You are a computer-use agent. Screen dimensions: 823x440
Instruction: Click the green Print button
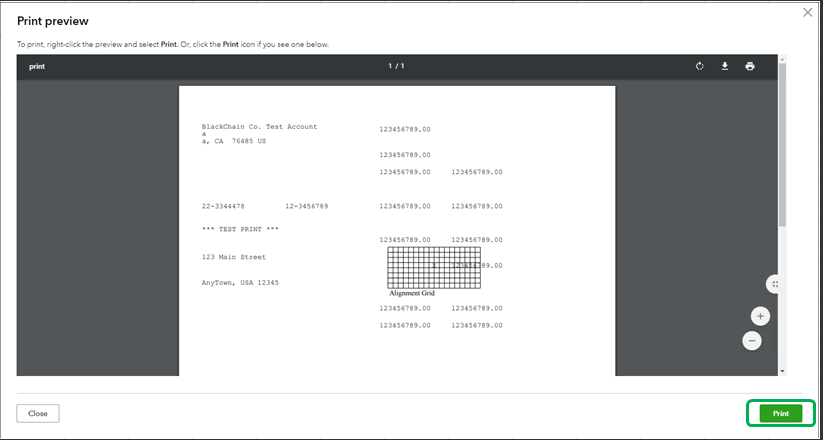coord(780,413)
